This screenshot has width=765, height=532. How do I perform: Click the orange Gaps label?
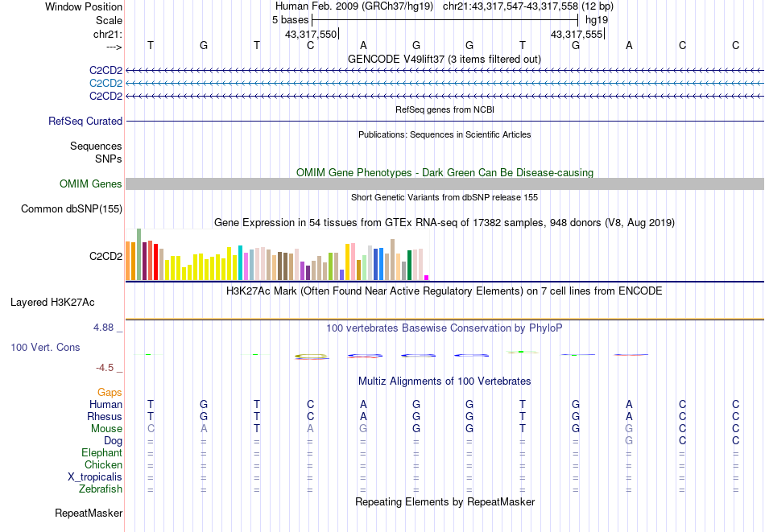(110, 393)
